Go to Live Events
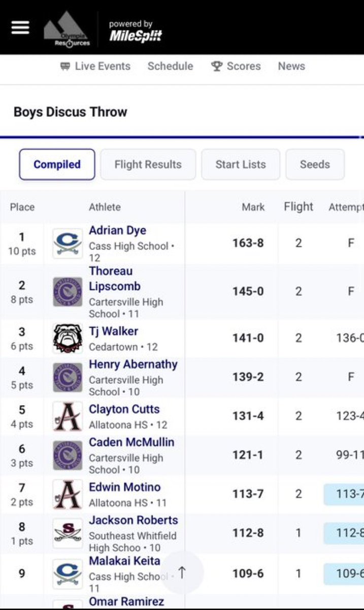Viewport: 364px width, 610px height. coord(95,66)
